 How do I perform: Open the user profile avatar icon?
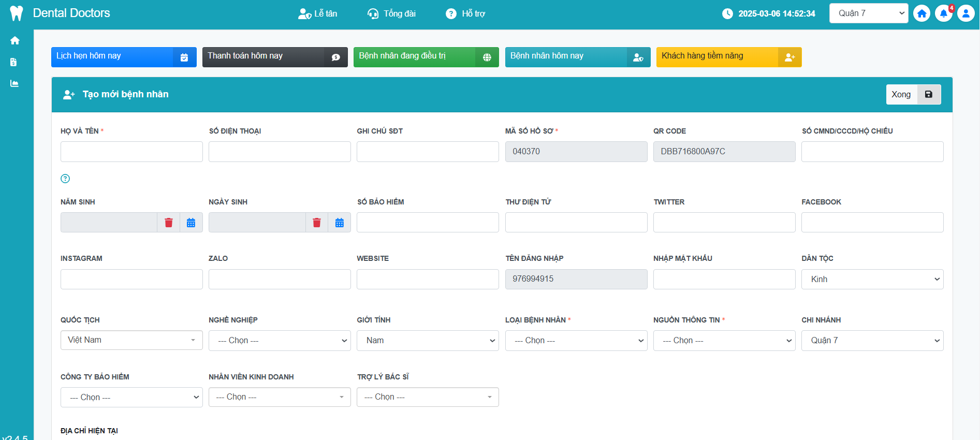click(x=966, y=13)
